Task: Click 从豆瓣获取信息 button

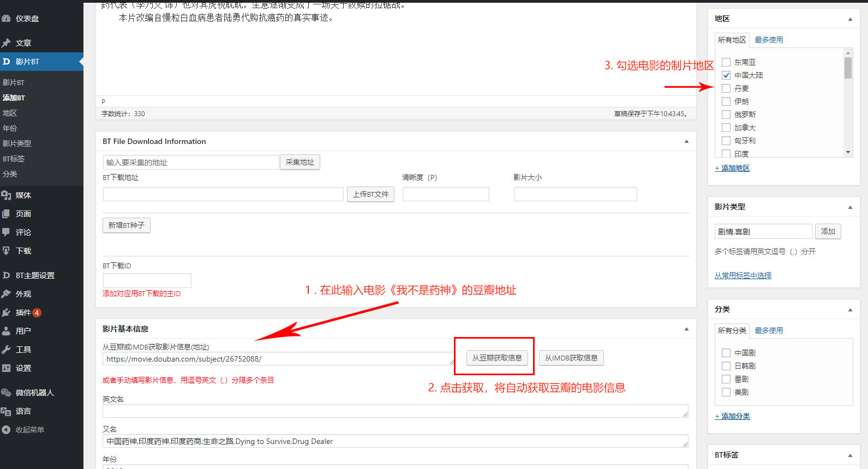Action: click(497, 358)
